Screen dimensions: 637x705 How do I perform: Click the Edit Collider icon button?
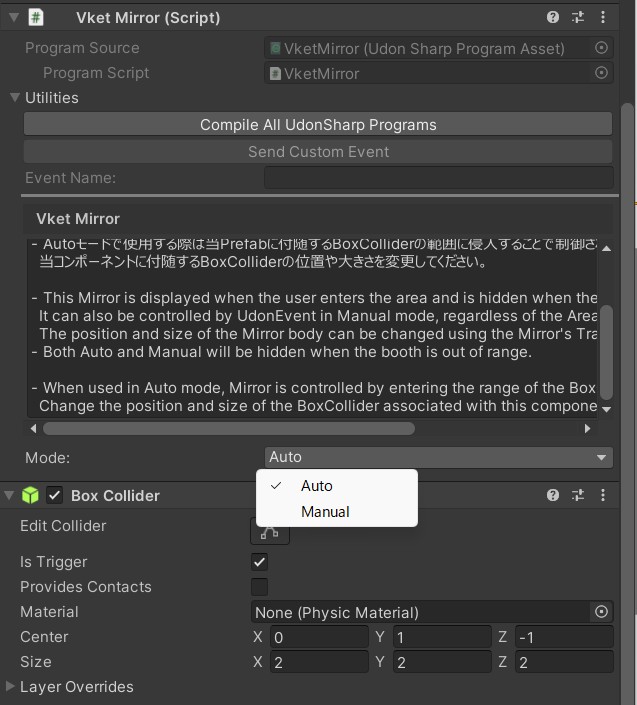270,530
